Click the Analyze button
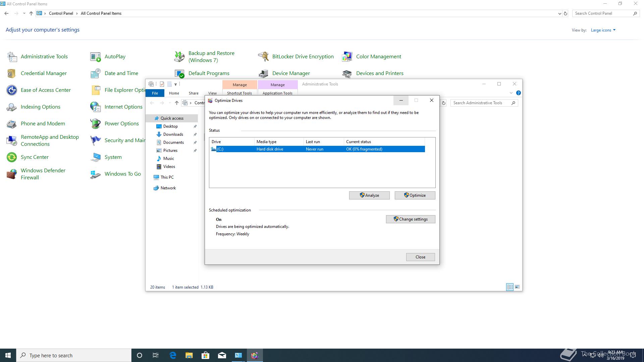The width and height of the screenshot is (644, 362). coord(369,195)
